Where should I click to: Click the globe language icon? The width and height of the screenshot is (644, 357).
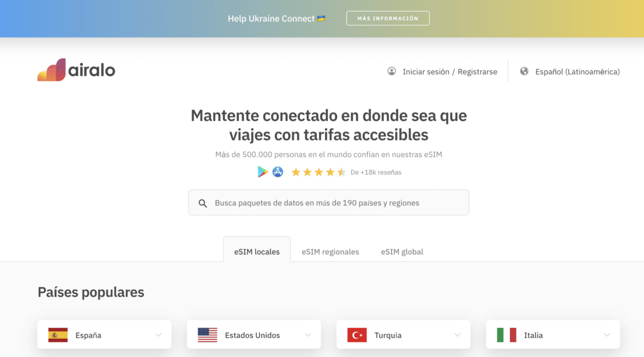[x=524, y=71]
